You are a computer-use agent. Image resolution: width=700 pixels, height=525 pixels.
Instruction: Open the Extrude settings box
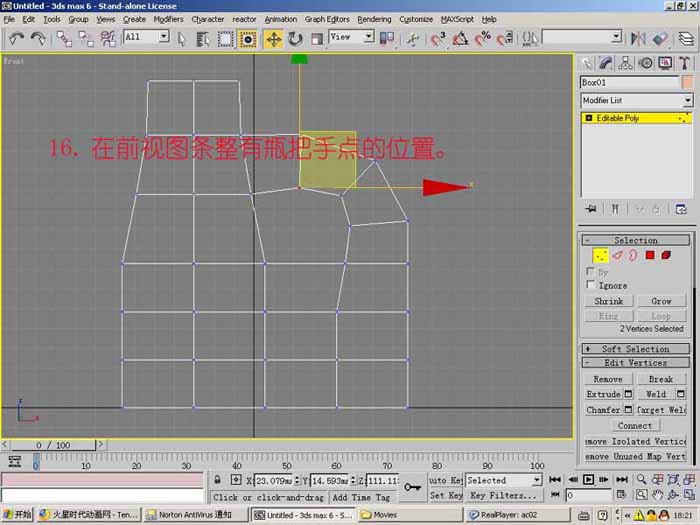coord(628,394)
